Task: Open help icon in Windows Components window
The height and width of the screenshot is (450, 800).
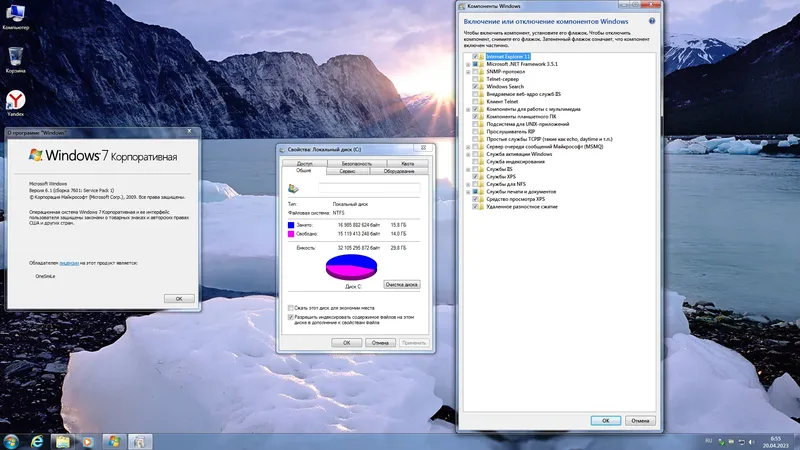Action: (x=652, y=21)
